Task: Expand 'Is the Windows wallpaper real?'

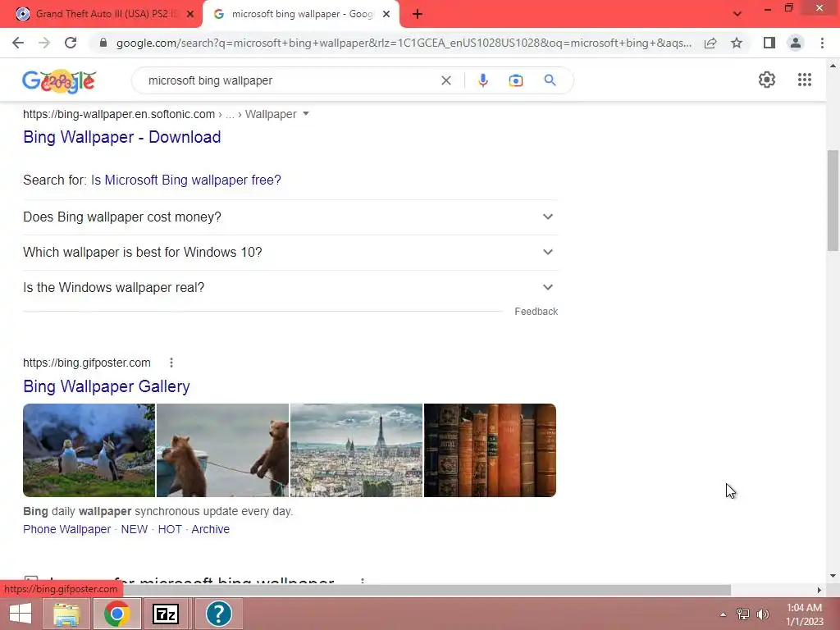Action: click(290, 288)
